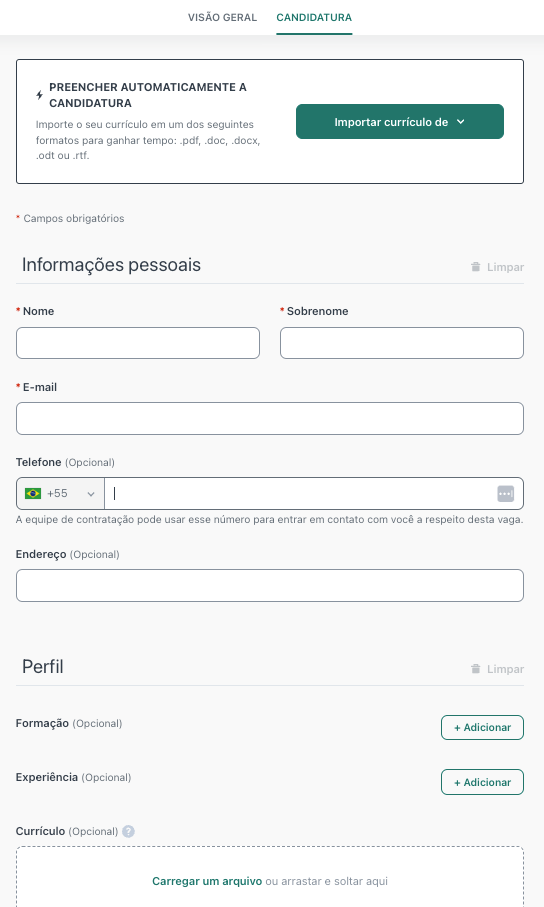The height and width of the screenshot is (907, 544).
Task: Click the lightning bolt autofill icon
Action: pos(39,95)
